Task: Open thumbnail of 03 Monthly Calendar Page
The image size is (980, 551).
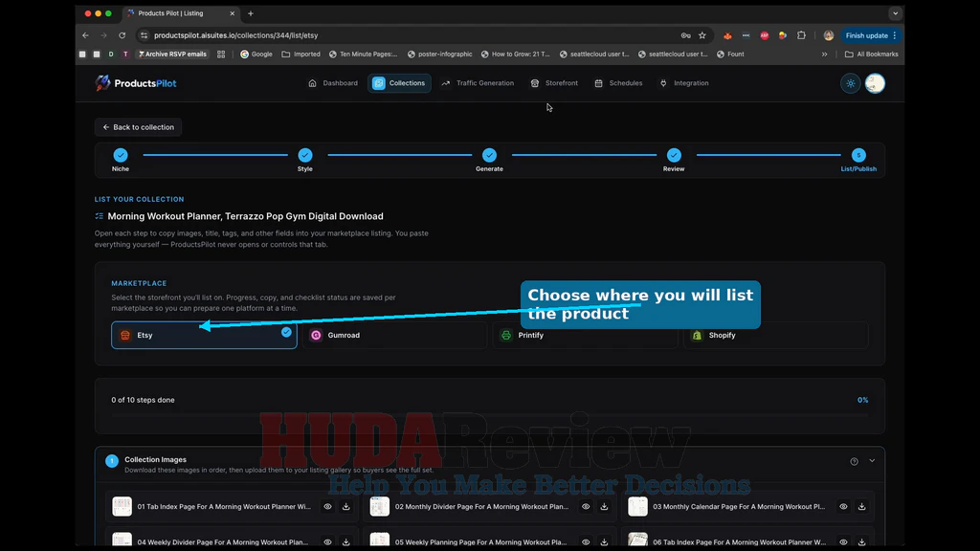Action: point(637,507)
